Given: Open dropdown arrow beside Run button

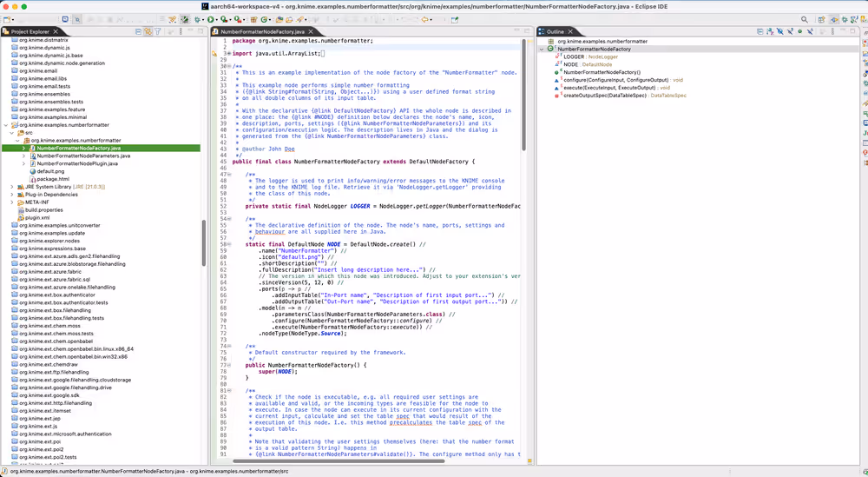Looking at the screenshot, I should (x=217, y=20).
